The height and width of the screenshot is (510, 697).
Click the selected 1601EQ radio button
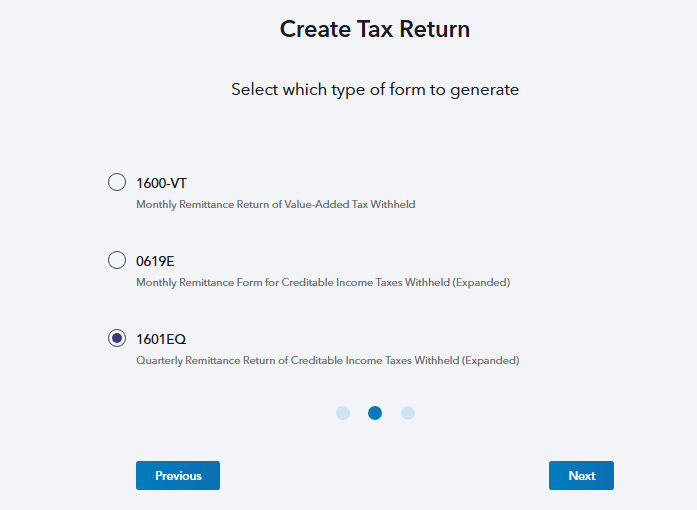pos(117,338)
